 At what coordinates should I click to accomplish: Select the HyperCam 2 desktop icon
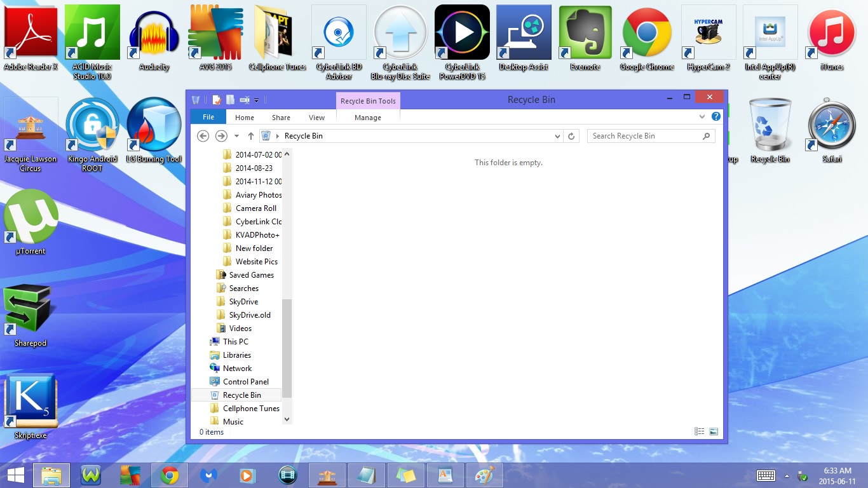point(709,38)
